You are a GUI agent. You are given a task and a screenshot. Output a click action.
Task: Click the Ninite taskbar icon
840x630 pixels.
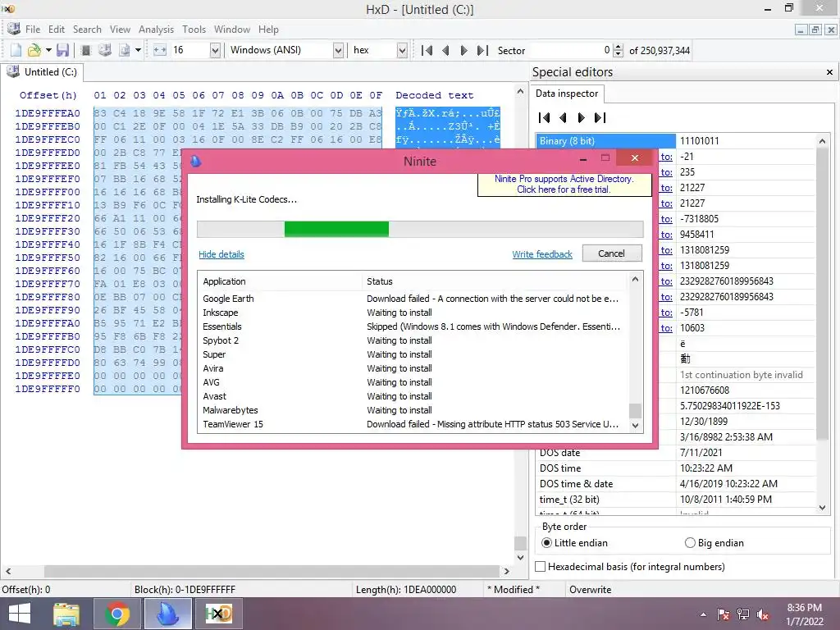tap(168, 614)
